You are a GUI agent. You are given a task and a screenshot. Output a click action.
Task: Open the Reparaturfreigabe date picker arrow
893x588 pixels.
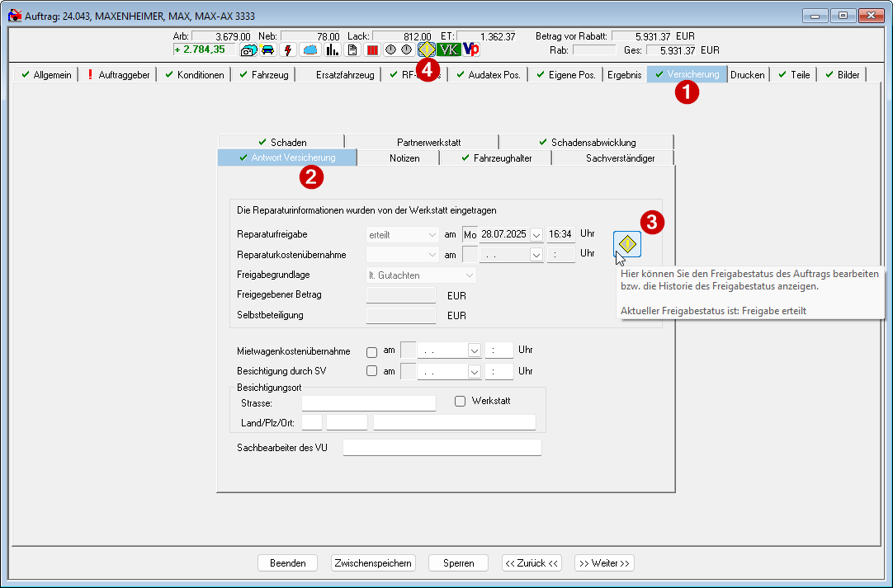536,234
